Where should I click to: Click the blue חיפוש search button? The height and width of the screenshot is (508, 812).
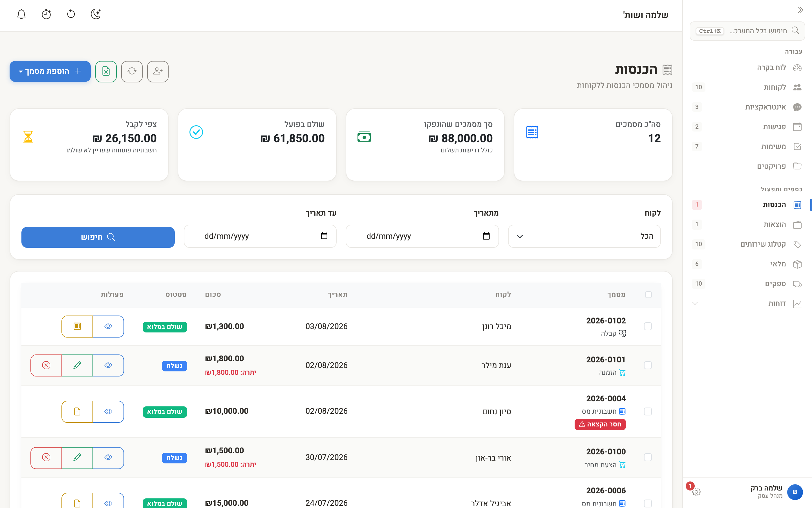[98, 237]
